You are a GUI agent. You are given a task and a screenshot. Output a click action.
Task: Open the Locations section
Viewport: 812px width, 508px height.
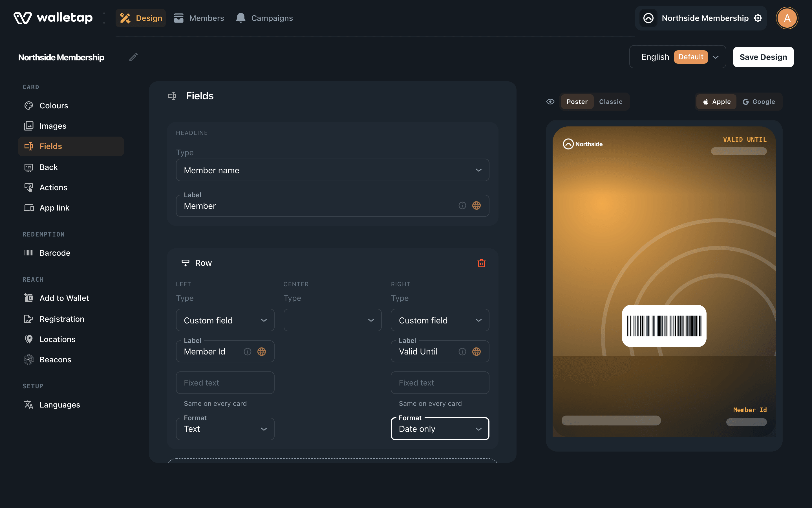pos(71,339)
